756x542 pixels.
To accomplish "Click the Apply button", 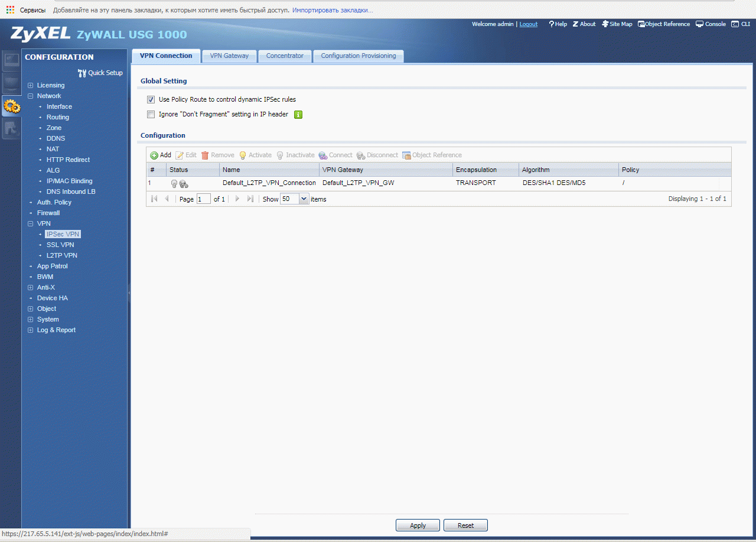I will [x=418, y=525].
